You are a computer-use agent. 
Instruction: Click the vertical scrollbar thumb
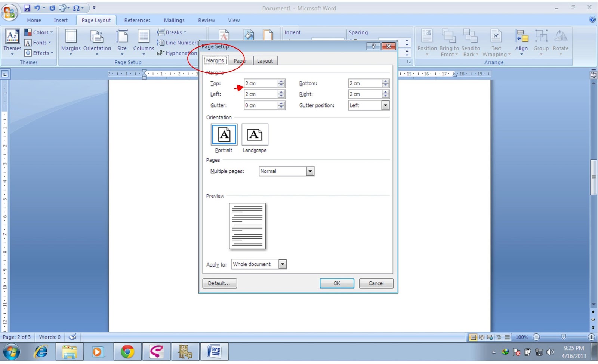[593, 177]
